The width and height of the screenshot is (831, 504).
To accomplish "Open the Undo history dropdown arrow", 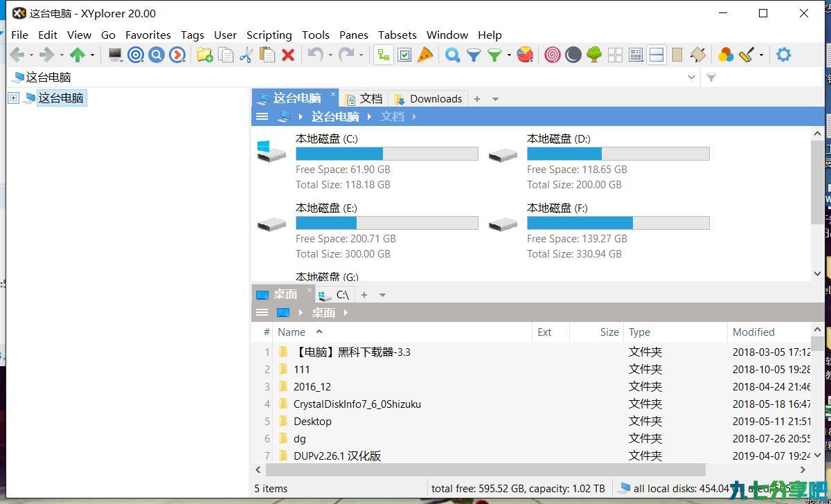I will (330, 55).
